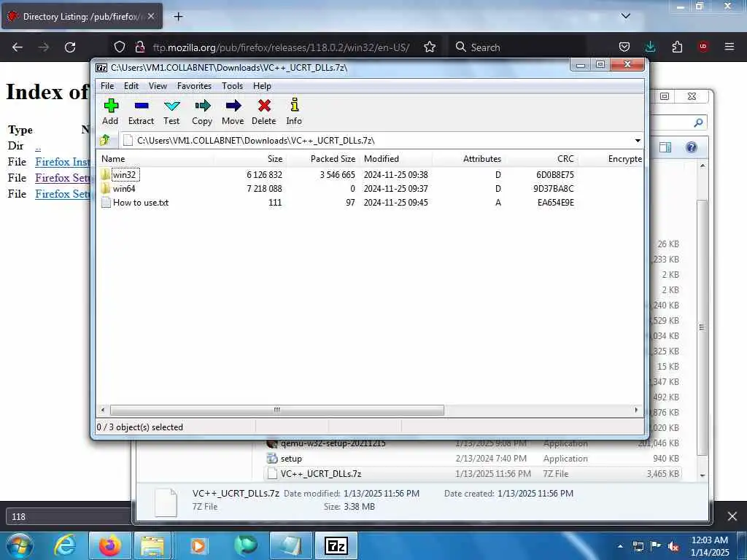Expand the Firefox list all tabs chevron
Image resolution: width=747 pixels, height=560 pixels.
tap(626, 16)
